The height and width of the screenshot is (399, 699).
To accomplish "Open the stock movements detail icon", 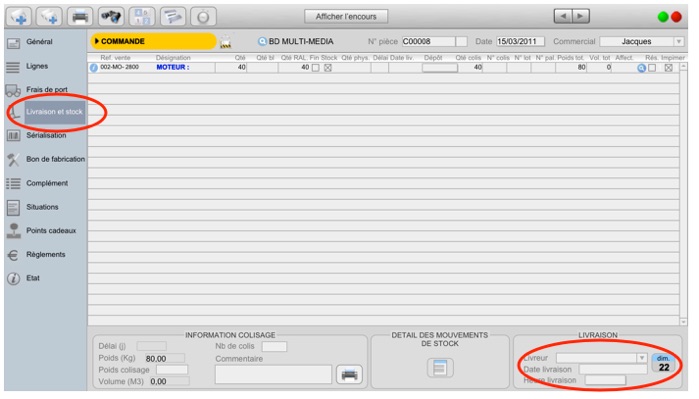I will click(440, 368).
